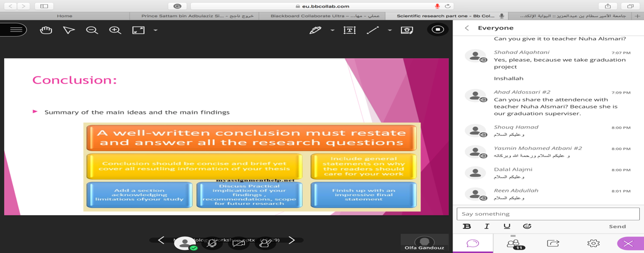Zoom out of the whiteboard slide
This screenshot has width=644, height=253.
tap(92, 30)
